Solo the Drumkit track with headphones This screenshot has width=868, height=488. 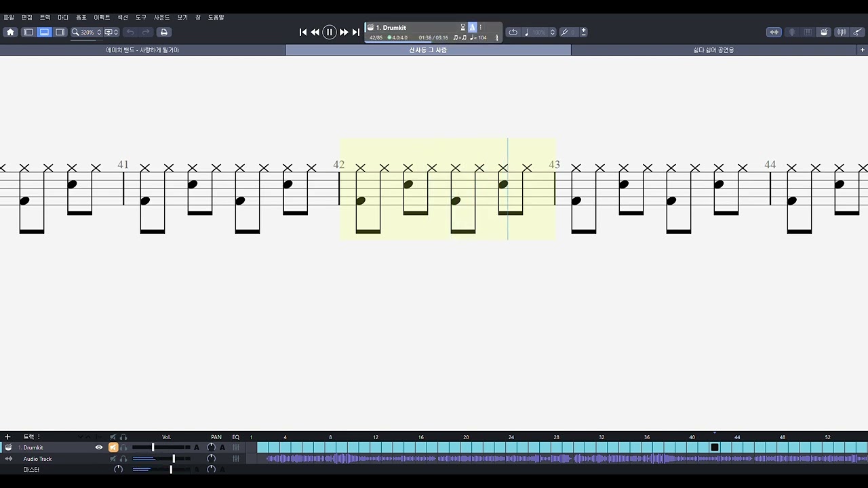[x=123, y=447]
